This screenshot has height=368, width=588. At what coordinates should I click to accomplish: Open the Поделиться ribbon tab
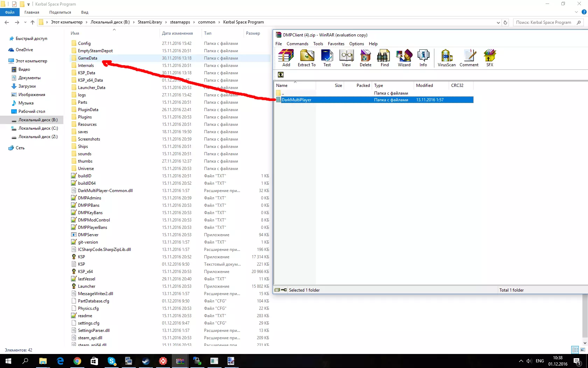pyautogui.click(x=60, y=12)
